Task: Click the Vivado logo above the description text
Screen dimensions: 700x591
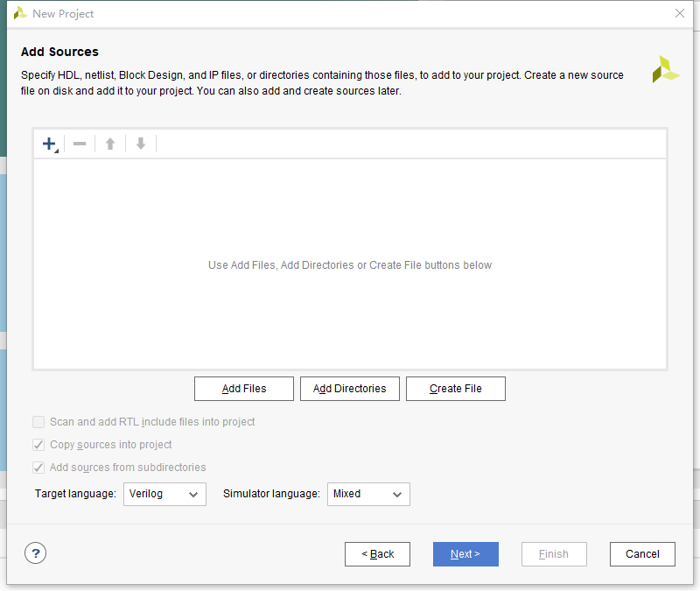Action: 666,69
